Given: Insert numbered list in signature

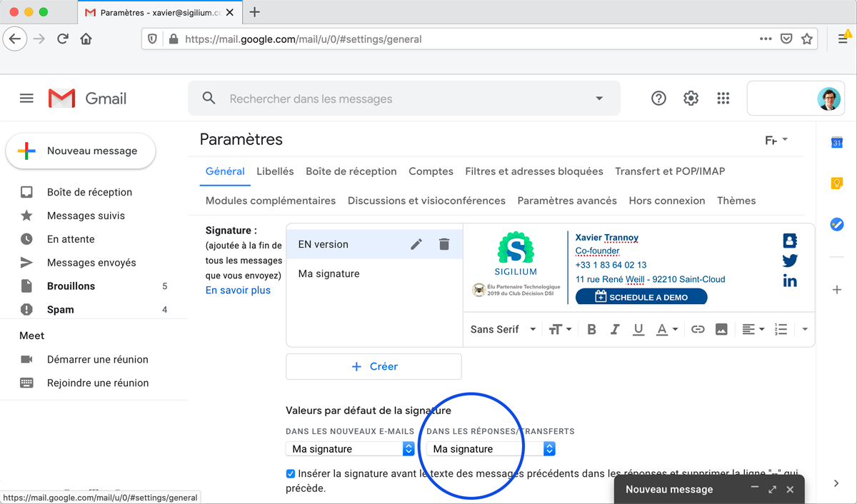Looking at the screenshot, I should click(781, 329).
